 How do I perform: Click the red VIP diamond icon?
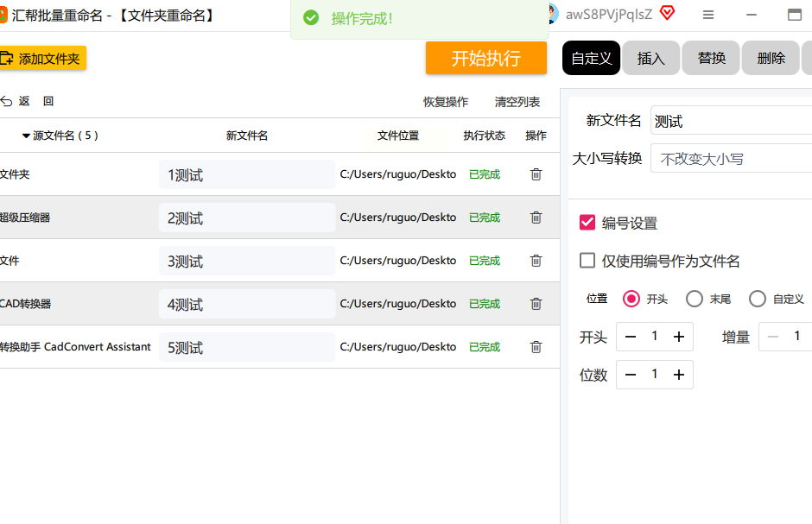[x=667, y=13]
